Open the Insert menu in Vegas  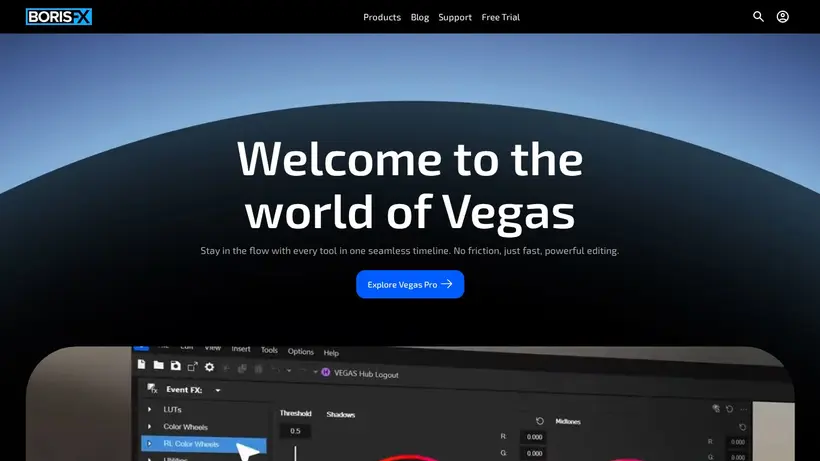241,349
